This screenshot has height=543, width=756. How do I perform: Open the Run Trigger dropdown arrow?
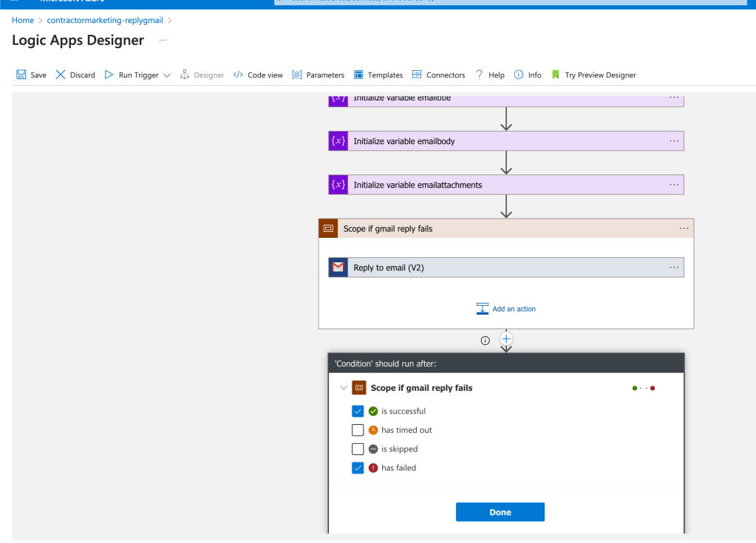tap(167, 75)
